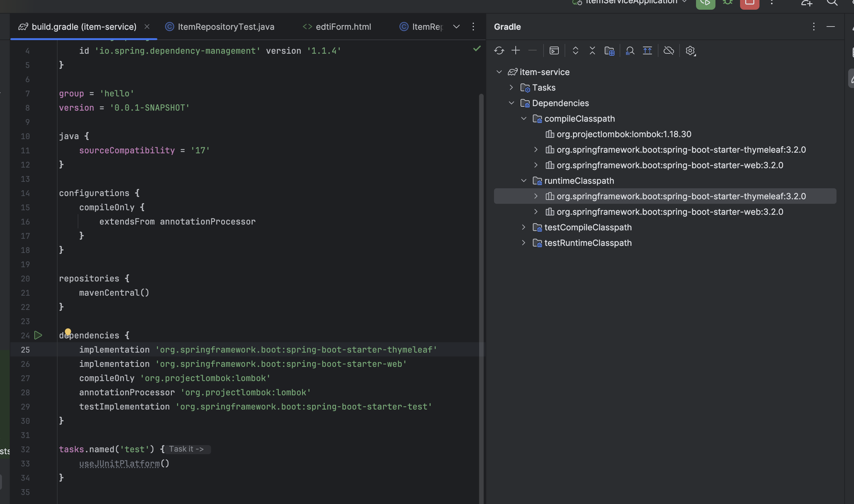Expand spring-boot-starter-web under runtimeClasspath
This screenshot has width=854, height=504.
pyautogui.click(x=536, y=212)
